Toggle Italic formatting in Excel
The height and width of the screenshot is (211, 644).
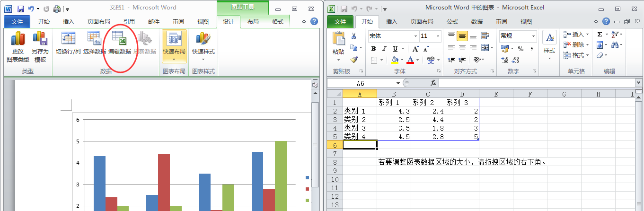(384, 49)
